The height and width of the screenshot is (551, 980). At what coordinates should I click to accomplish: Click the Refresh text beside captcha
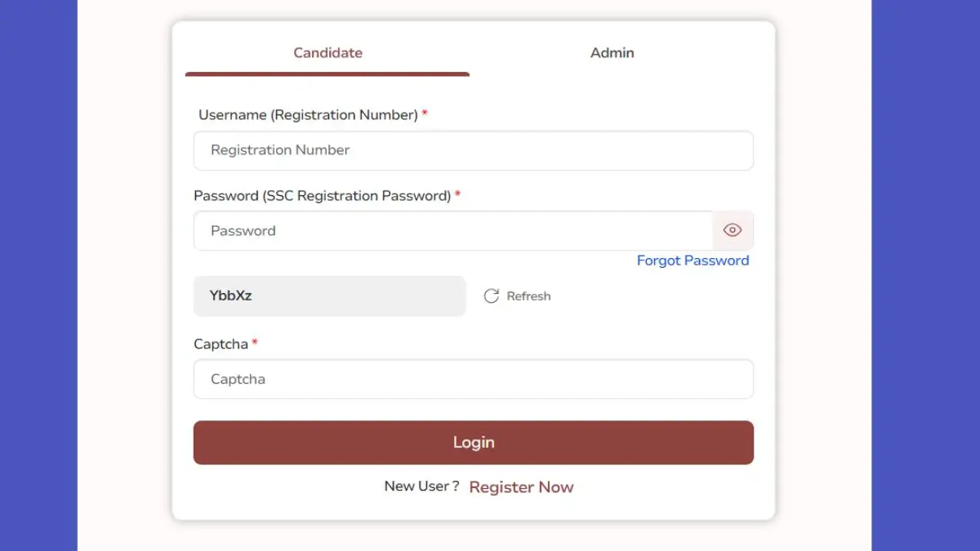[x=528, y=296]
